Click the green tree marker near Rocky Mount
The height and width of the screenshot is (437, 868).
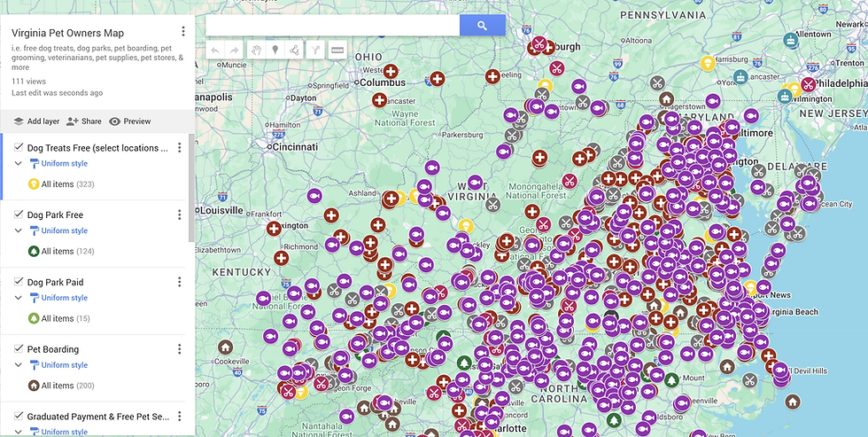(671, 380)
